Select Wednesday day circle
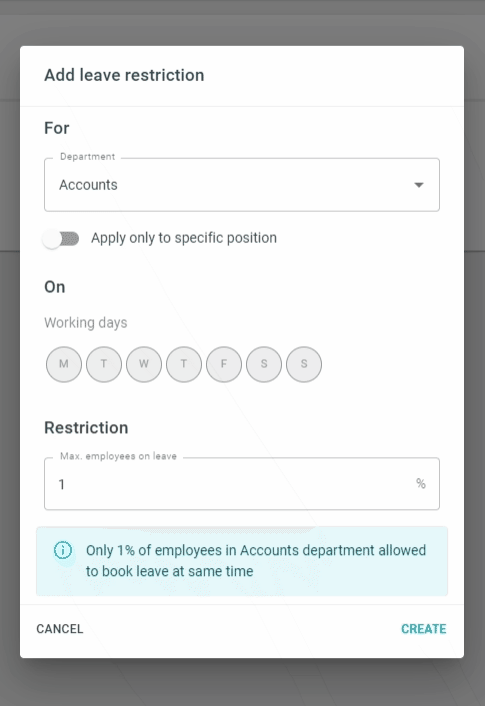485x706 pixels. point(144,364)
